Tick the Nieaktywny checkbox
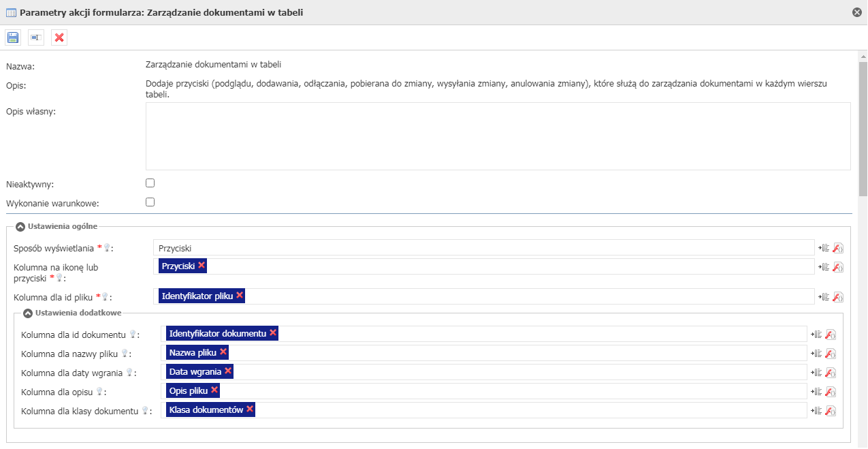This screenshot has width=868, height=449. click(150, 183)
